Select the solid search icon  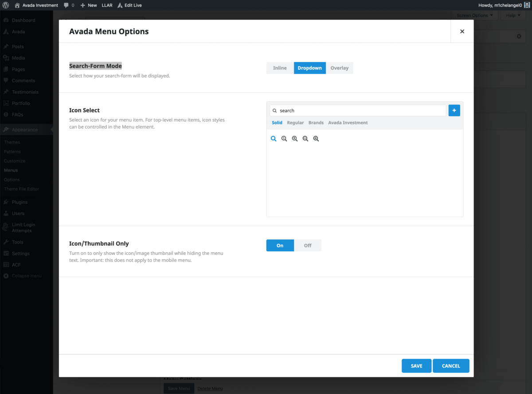[274, 138]
